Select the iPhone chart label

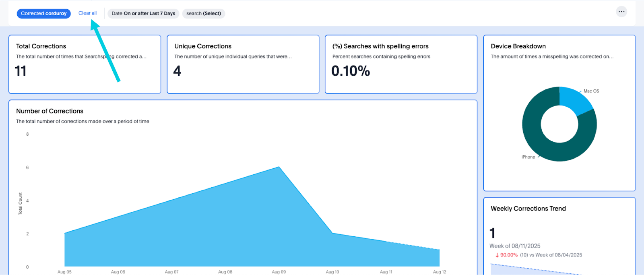(x=528, y=157)
